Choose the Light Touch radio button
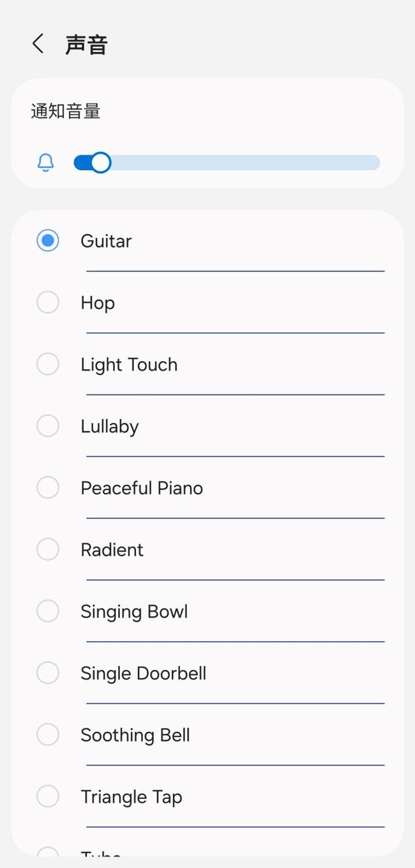415x868 pixels. [48, 364]
